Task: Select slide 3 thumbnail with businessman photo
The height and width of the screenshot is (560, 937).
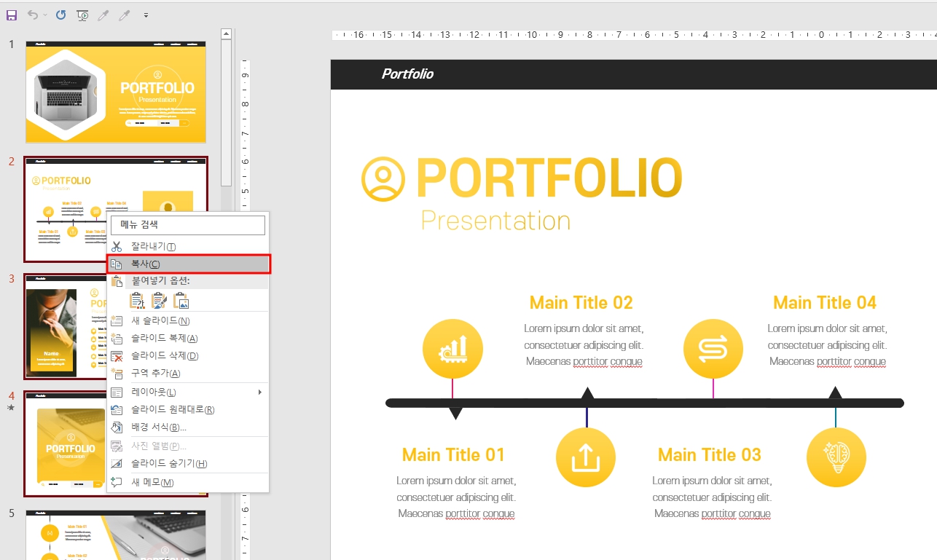Action: click(x=65, y=326)
